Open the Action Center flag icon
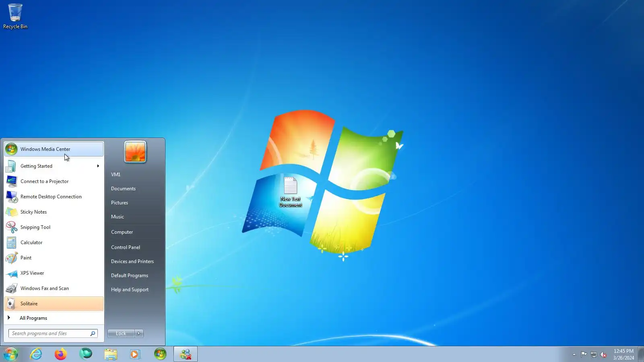The height and width of the screenshot is (362, 644). (584, 354)
